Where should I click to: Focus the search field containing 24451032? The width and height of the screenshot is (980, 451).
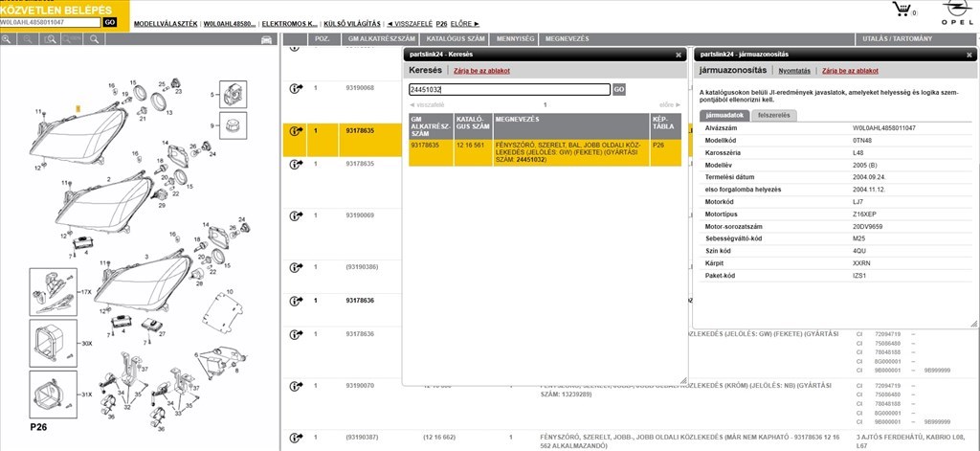pos(509,89)
